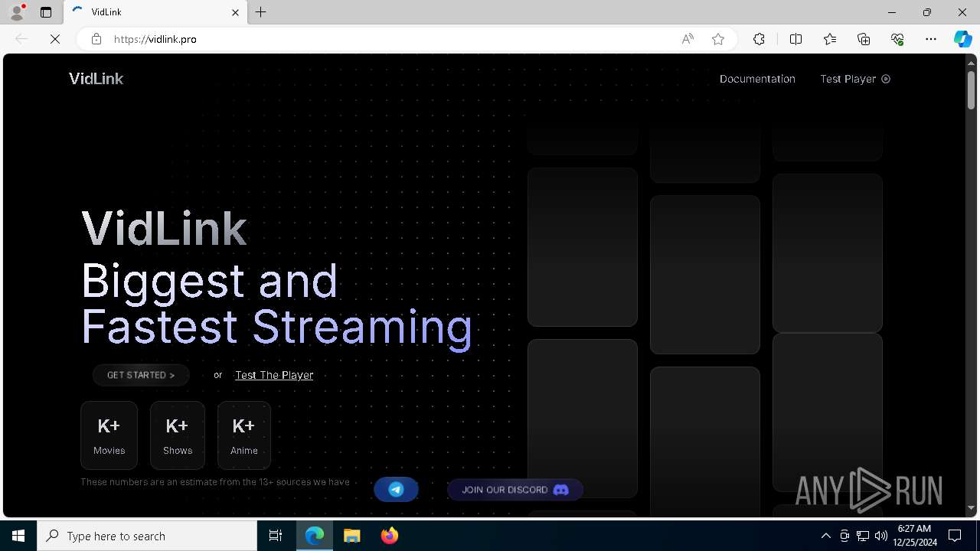Open the notification center
980x551 pixels.
(955, 536)
